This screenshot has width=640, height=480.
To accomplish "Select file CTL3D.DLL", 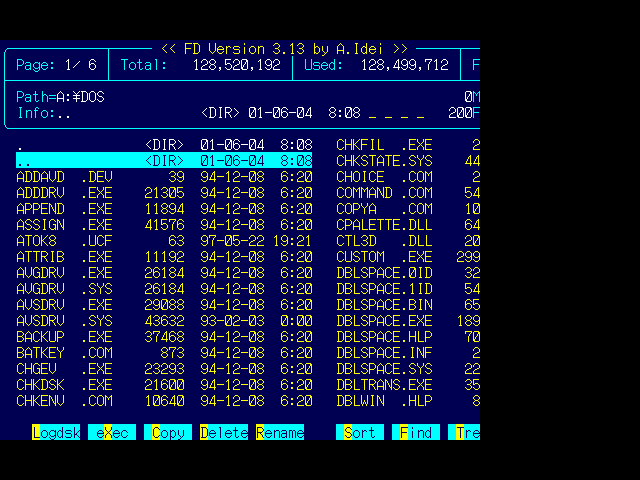I will pos(408,240).
